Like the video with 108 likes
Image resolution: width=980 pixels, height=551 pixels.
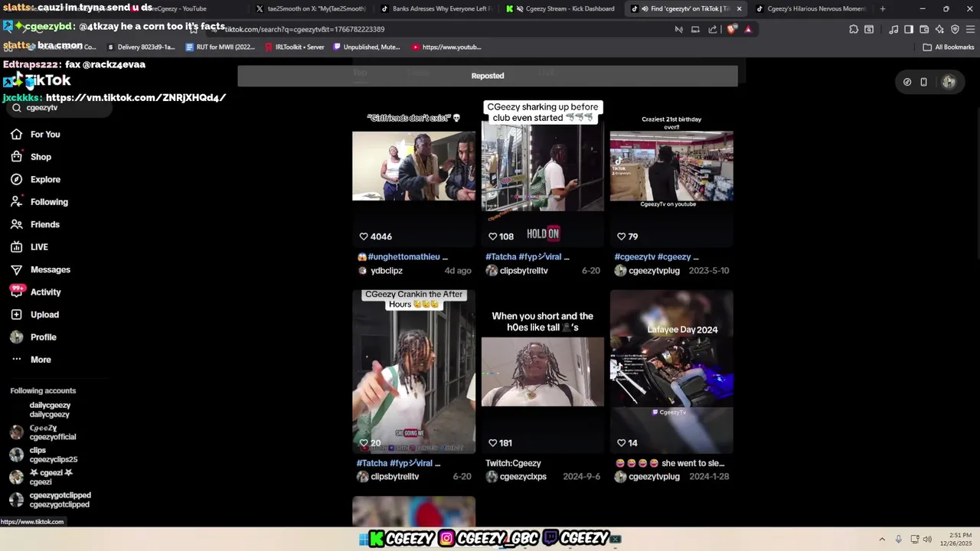point(493,236)
